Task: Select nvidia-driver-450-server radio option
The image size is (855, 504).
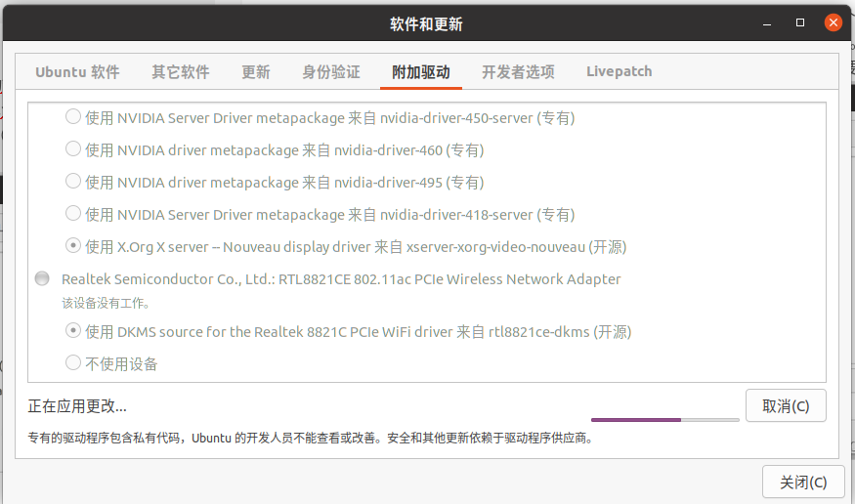Action: pyautogui.click(x=73, y=116)
